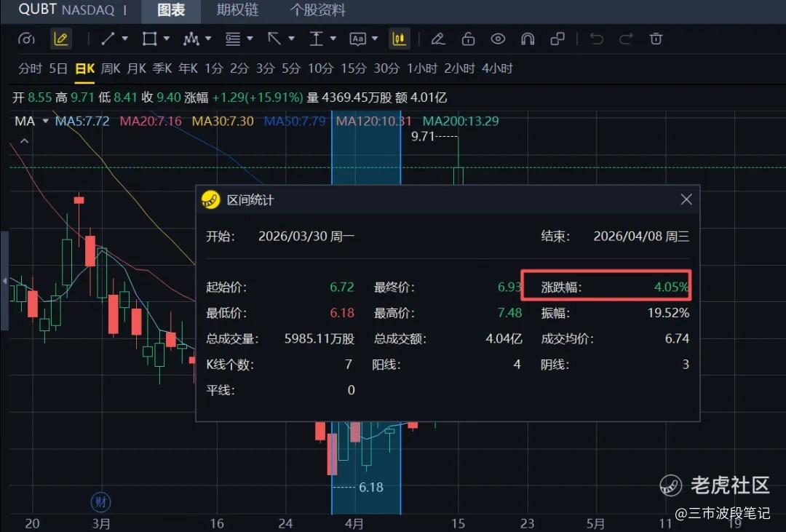The height and width of the screenshot is (532, 786).
Task: Expand the line tool dropdown arrow
Action: [x=125, y=39]
